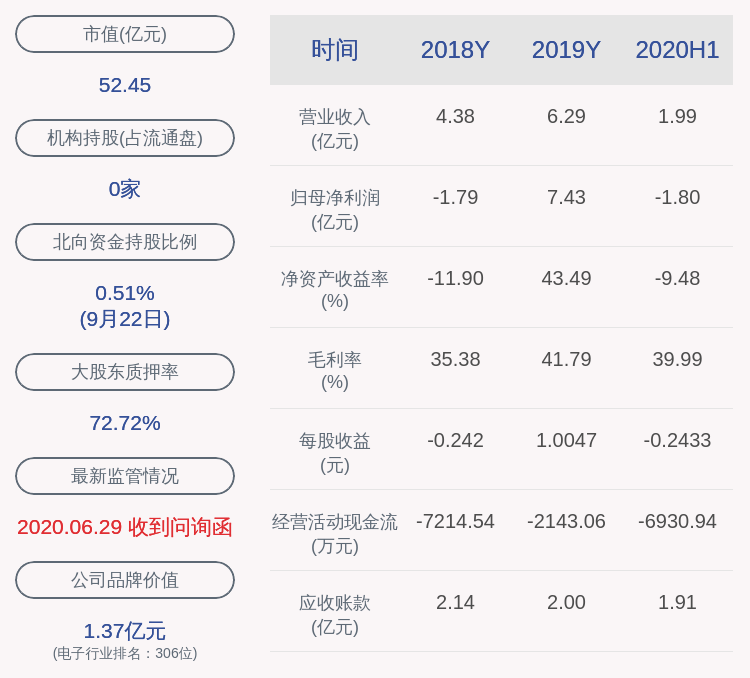The height and width of the screenshot is (678, 750).
Task: Select receivables value 2.00
Action: click(x=566, y=602)
